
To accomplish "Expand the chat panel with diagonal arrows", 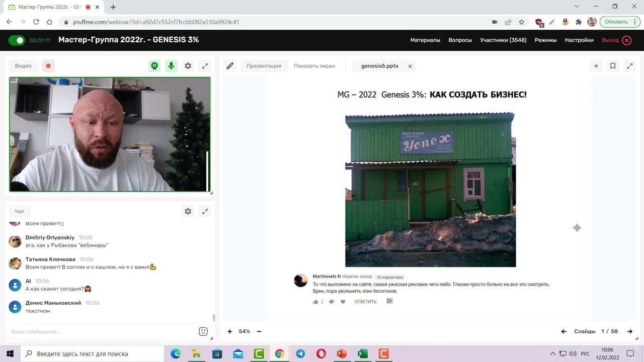I will 205,211.
